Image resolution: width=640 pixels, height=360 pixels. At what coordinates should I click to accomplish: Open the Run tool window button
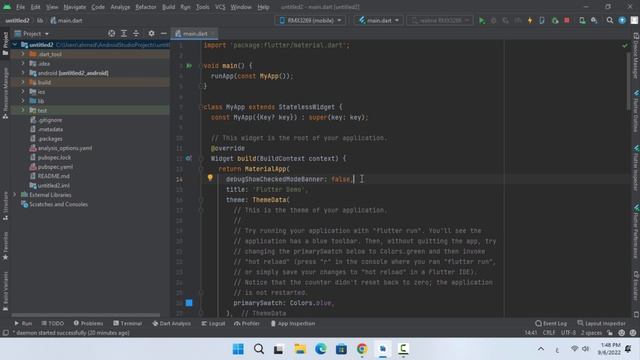[23, 323]
